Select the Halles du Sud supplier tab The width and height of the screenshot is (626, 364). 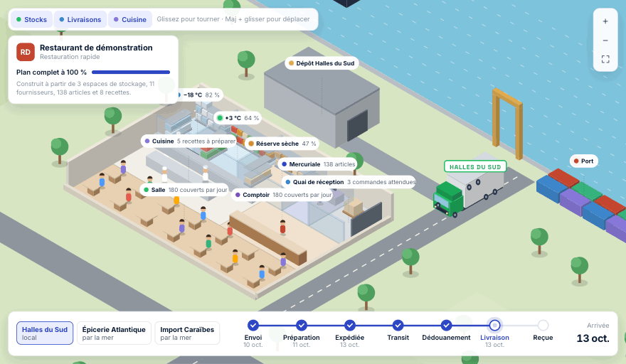coord(45,333)
